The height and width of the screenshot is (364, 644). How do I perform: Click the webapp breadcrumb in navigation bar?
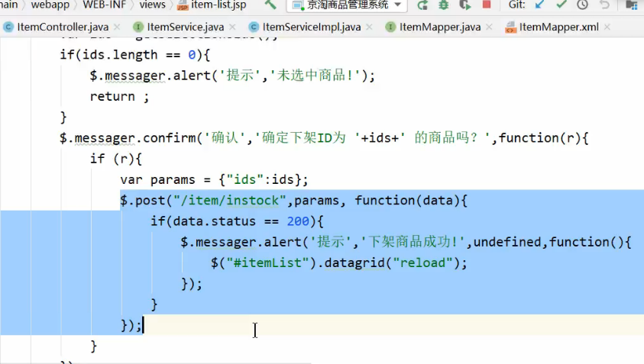pos(50,5)
